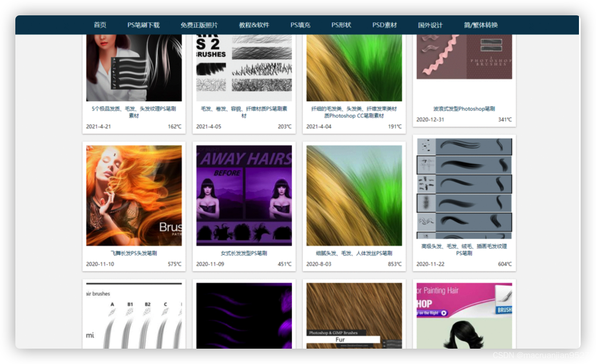The height and width of the screenshot is (364, 596).
Task: Click the 575℃ view count
Action: 174,264
